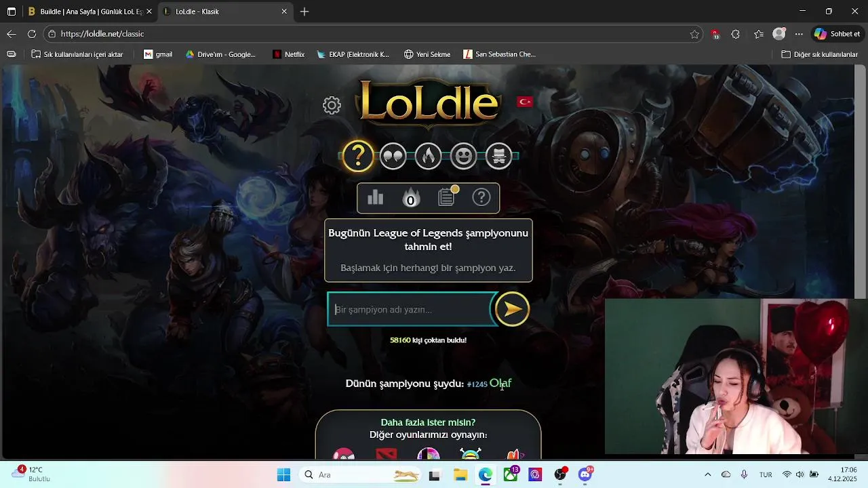The image size is (868, 488).
Task: Open the Netflix bookmark
Action: pyautogui.click(x=288, y=54)
